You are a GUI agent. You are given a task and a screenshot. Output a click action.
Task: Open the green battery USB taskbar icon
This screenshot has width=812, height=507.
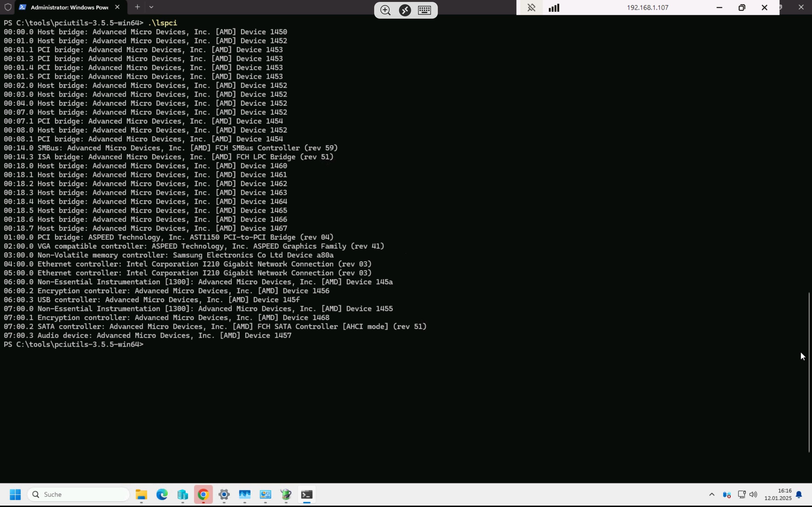pyautogui.click(x=286, y=494)
